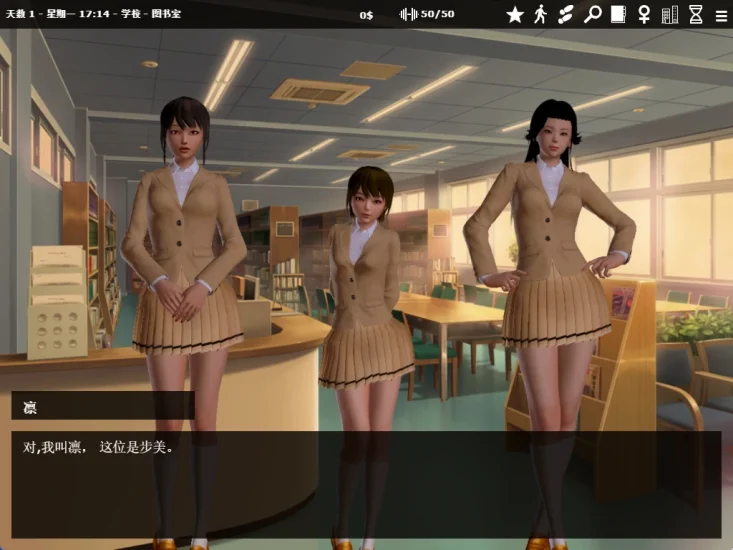Advance dialogue by clicking the text box

[366, 484]
